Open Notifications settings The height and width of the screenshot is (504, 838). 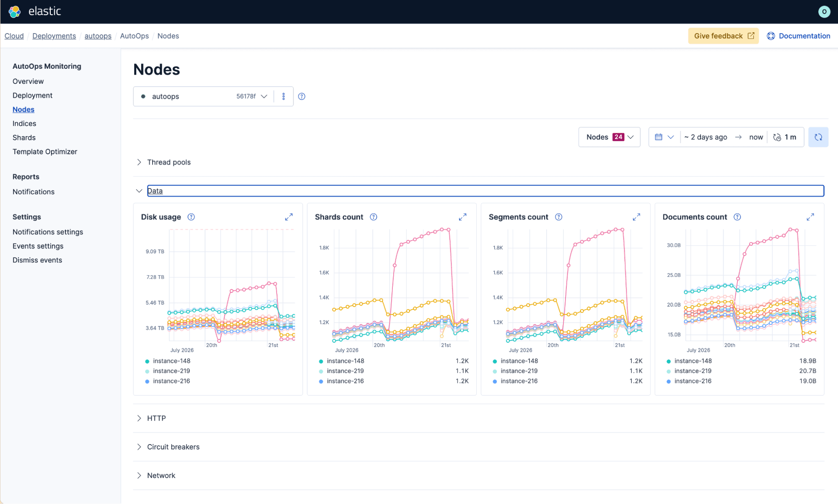coord(48,232)
